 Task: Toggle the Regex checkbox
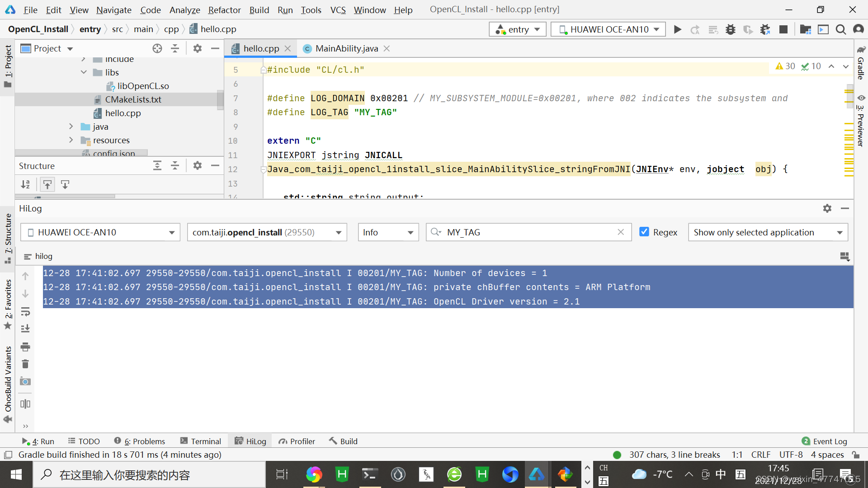tap(644, 232)
